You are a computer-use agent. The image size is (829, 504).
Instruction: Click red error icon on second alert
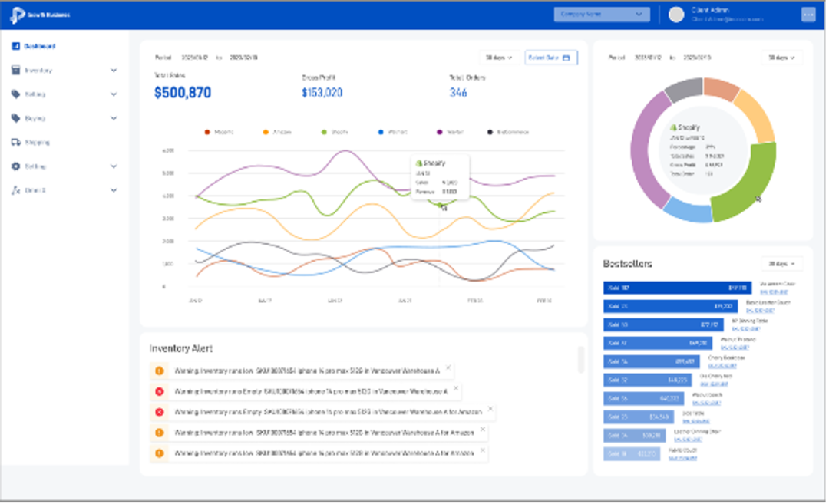159,391
